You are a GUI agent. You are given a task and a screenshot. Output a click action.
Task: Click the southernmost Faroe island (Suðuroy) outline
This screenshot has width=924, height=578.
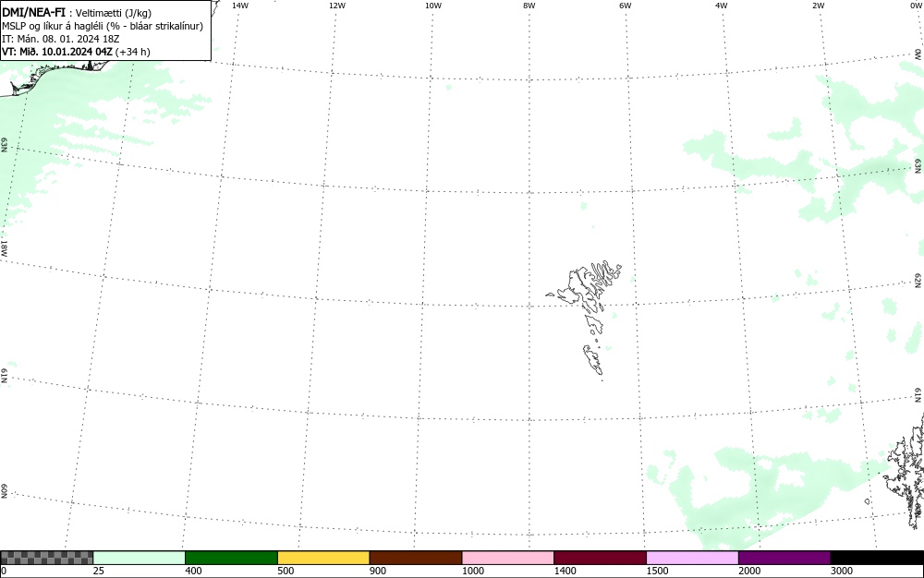click(593, 359)
